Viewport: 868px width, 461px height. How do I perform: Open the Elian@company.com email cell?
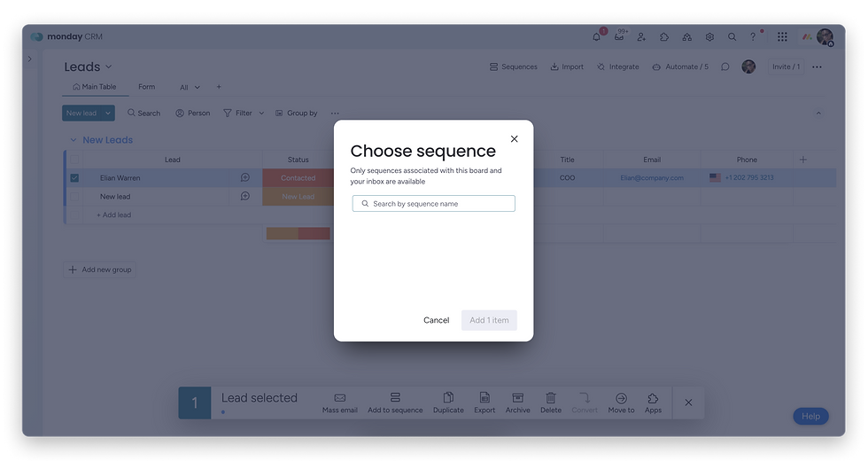click(652, 178)
